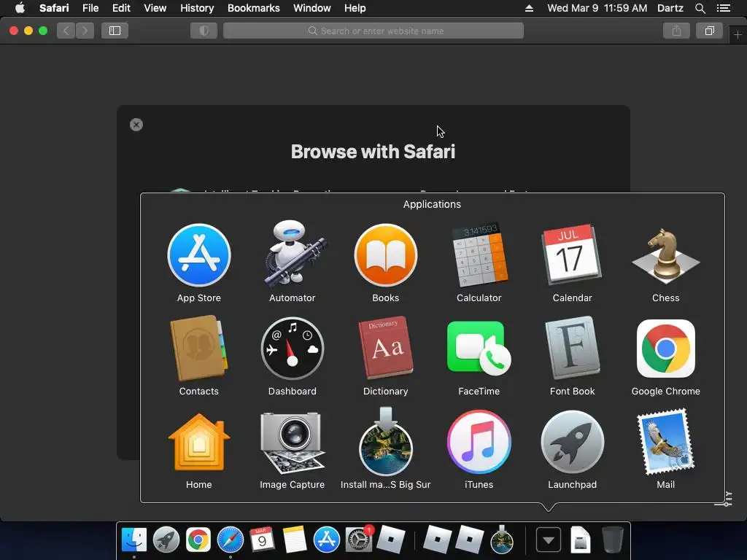747x560 pixels.
Task: Open the Edit menu
Action: click(x=121, y=8)
